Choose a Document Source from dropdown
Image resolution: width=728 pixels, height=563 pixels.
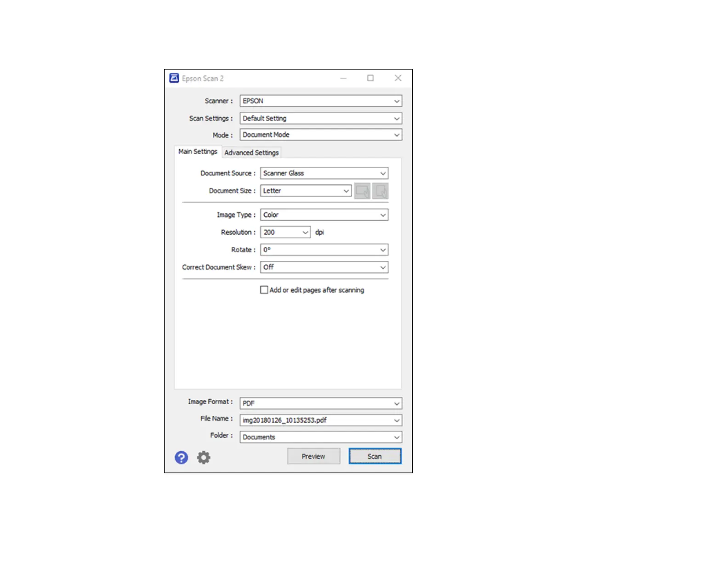pos(324,173)
